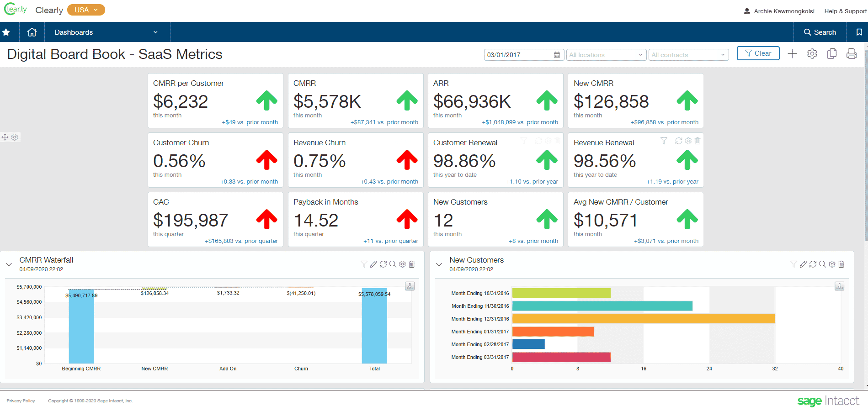Image resolution: width=868 pixels, height=411 pixels.
Task: Collapse the CMRR Waterfall panel
Action: pos(8,264)
